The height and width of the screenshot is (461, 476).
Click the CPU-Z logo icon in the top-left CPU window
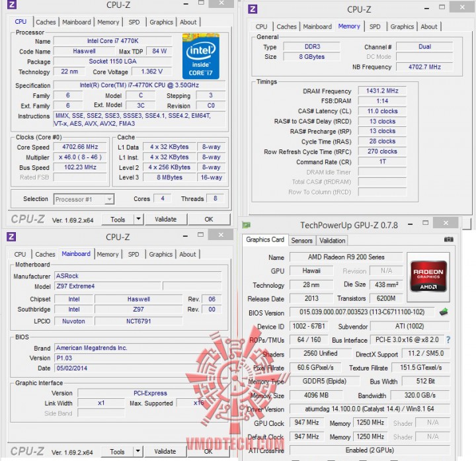[11, 4]
